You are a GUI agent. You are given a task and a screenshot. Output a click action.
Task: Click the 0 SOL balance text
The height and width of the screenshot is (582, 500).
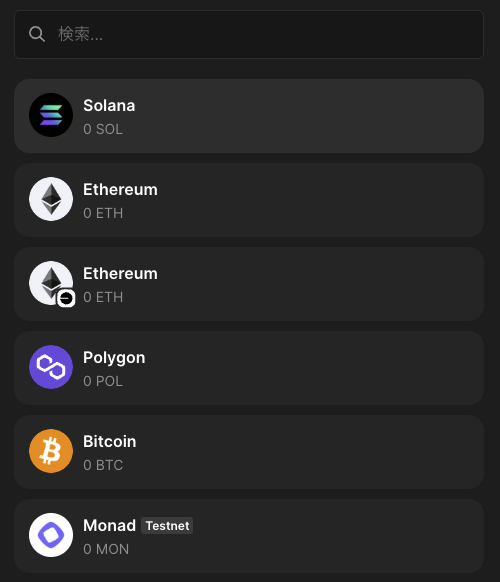tap(103, 129)
